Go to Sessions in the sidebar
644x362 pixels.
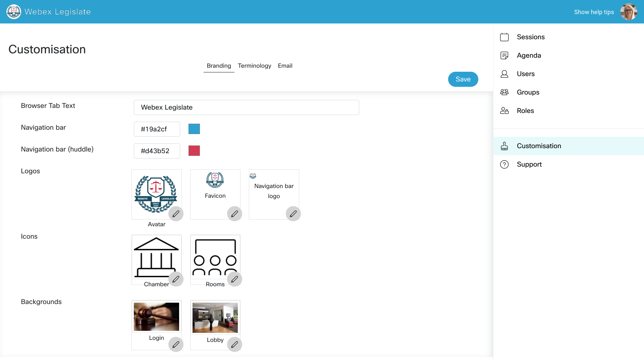(530, 37)
